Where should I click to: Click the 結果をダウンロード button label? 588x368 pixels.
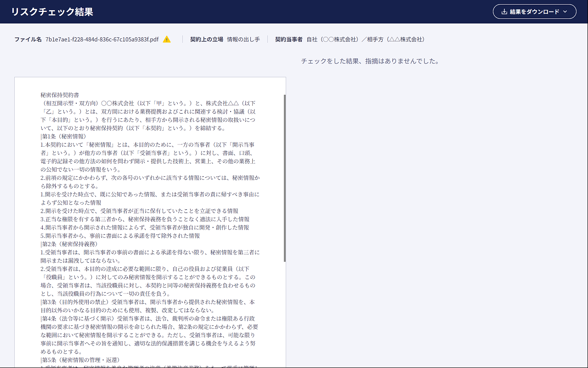point(535,11)
